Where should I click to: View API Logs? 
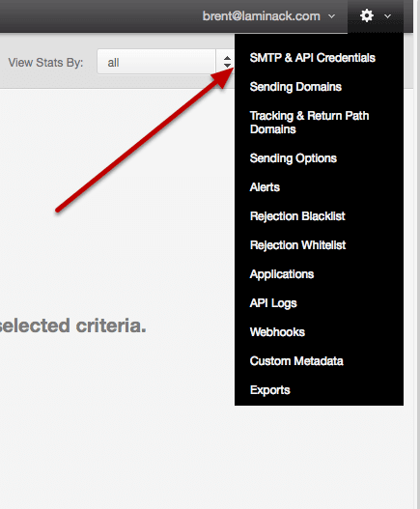[273, 303]
